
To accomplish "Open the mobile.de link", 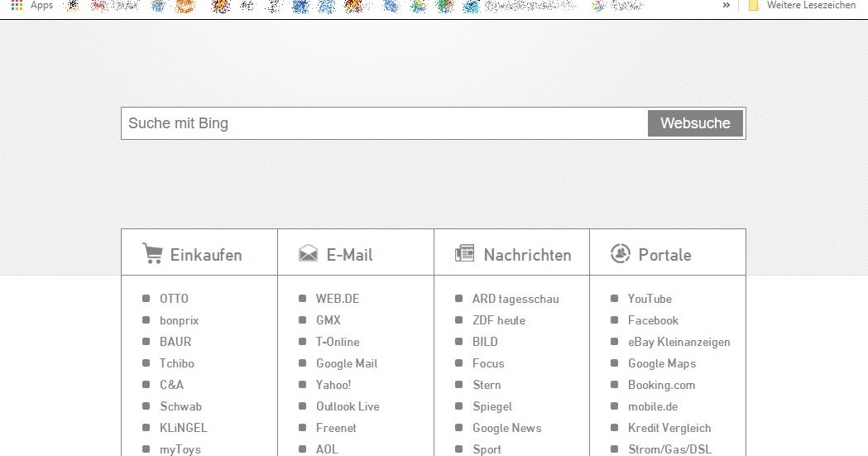I will tap(653, 406).
